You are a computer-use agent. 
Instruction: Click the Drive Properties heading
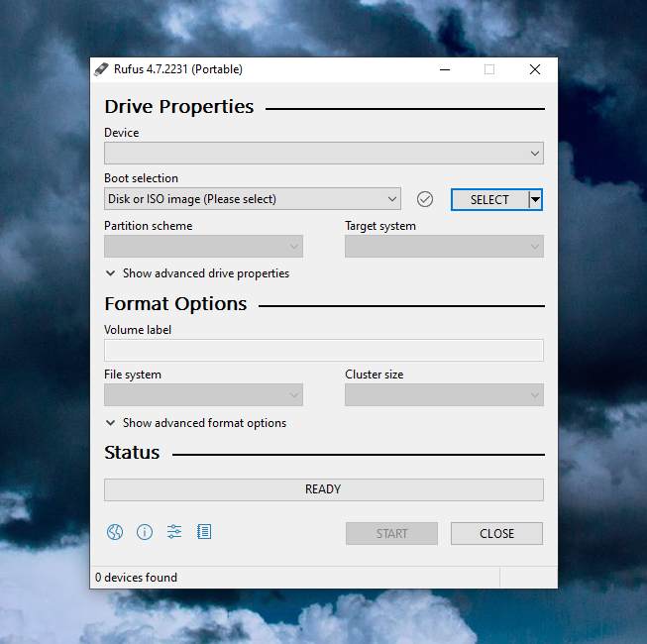point(179,106)
